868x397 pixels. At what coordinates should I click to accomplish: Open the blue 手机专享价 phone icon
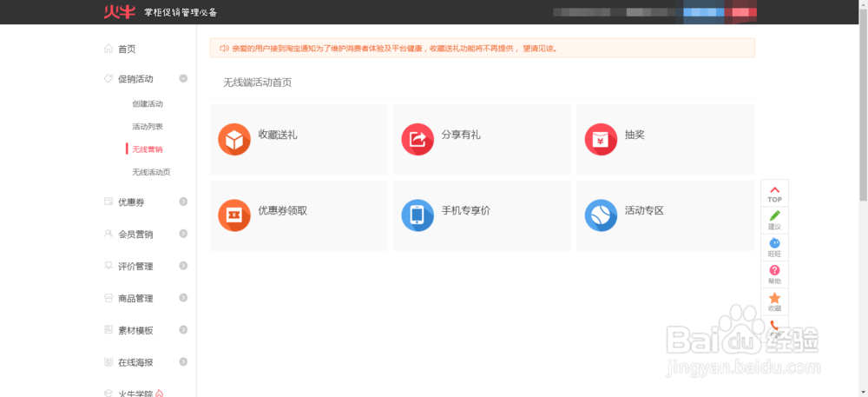[418, 215]
